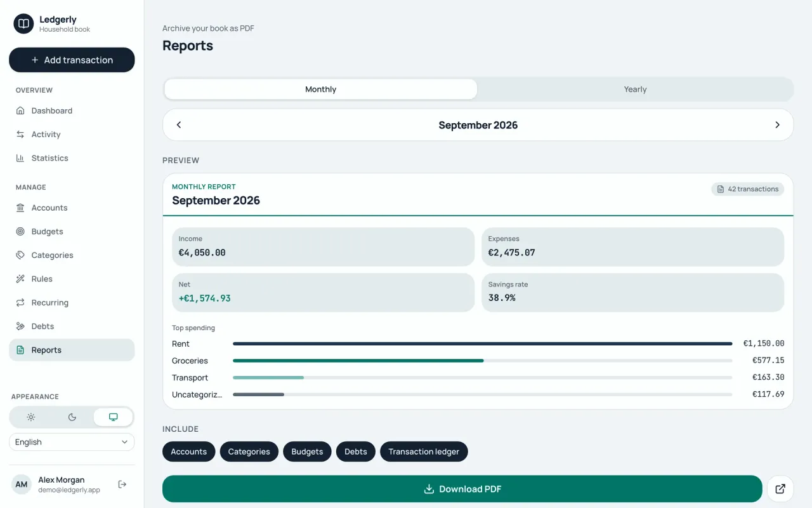Click the Download PDF button

[462, 489]
